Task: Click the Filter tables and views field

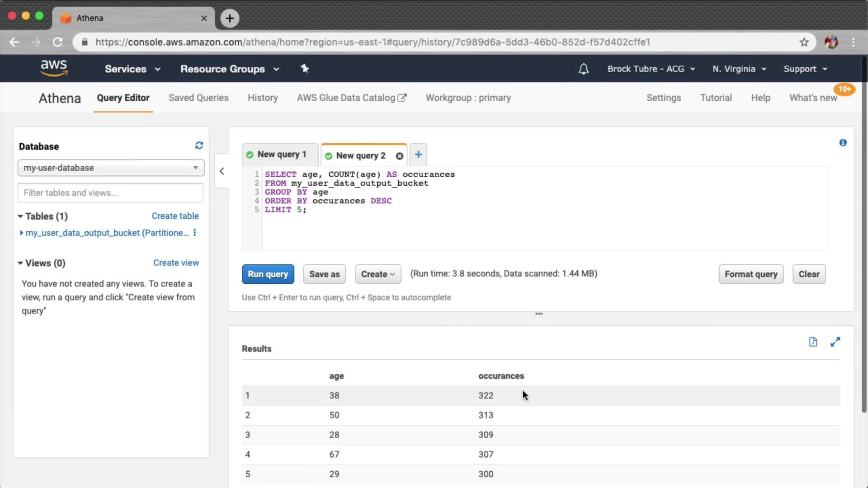Action: tap(110, 193)
